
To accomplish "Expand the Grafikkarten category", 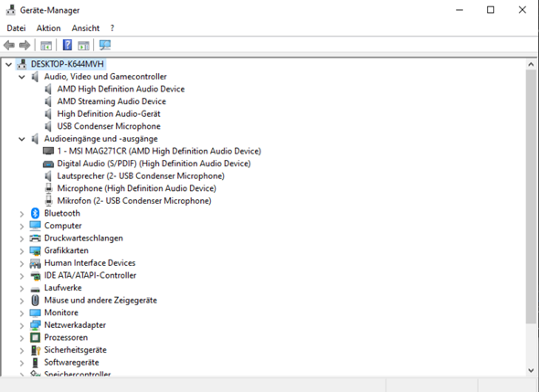I will tap(22, 251).
